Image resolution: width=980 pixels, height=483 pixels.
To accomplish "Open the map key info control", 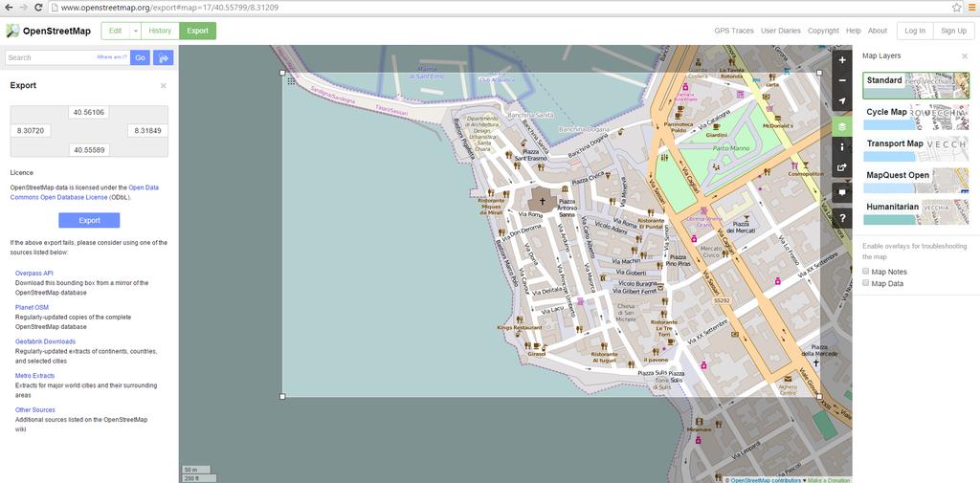I will point(842,147).
